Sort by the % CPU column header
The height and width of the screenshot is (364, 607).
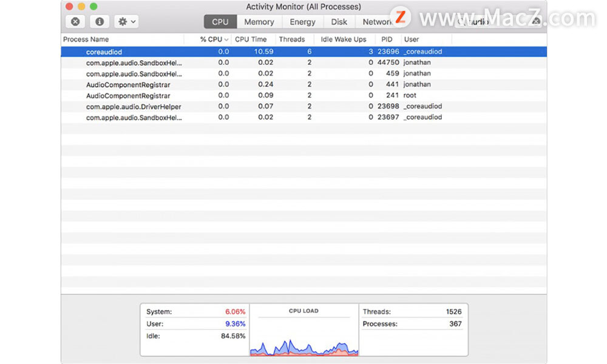211,39
